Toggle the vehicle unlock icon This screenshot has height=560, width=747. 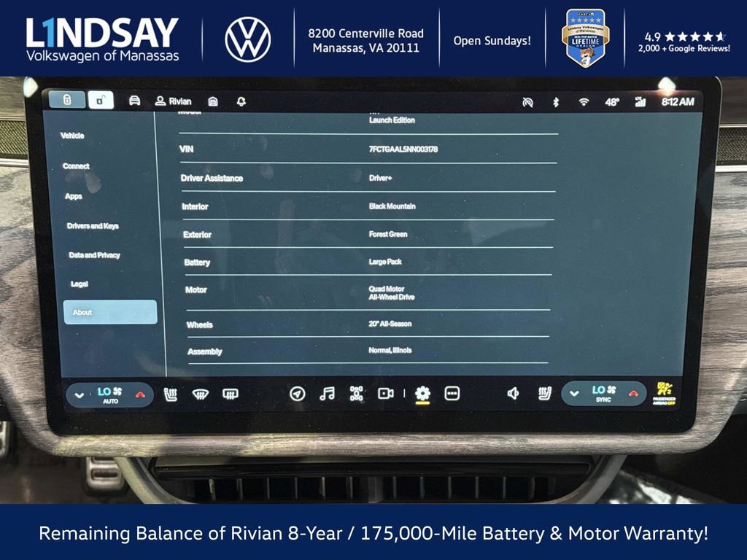[100, 101]
